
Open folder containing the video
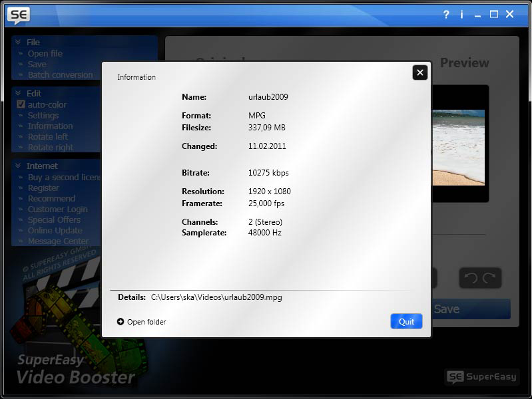tap(141, 322)
